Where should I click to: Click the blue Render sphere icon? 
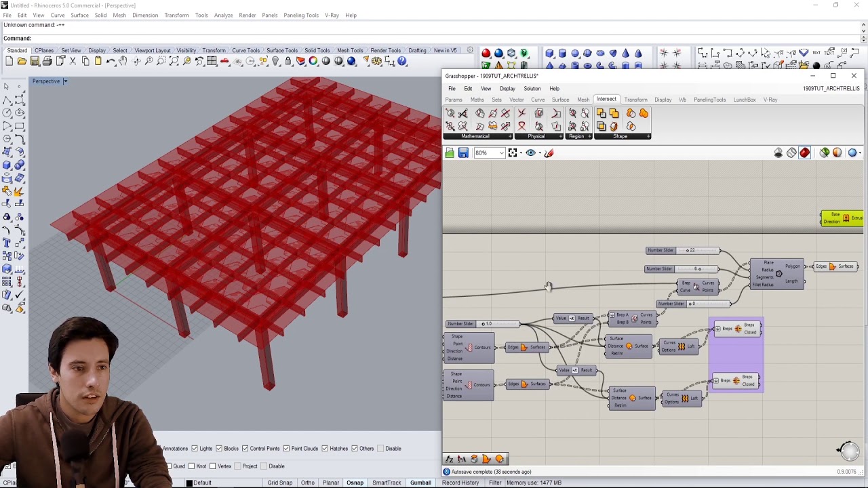click(351, 61)
